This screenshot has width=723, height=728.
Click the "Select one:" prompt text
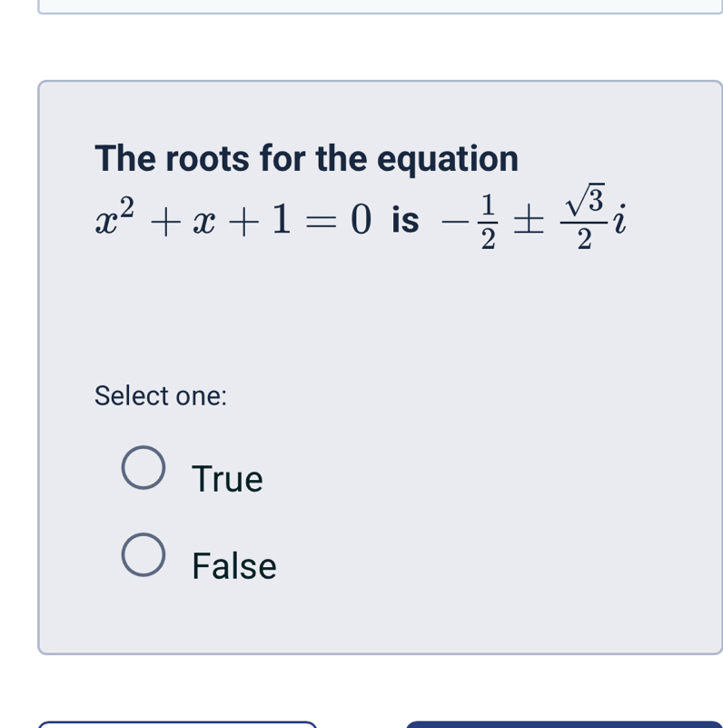click(x=160, y=396)
